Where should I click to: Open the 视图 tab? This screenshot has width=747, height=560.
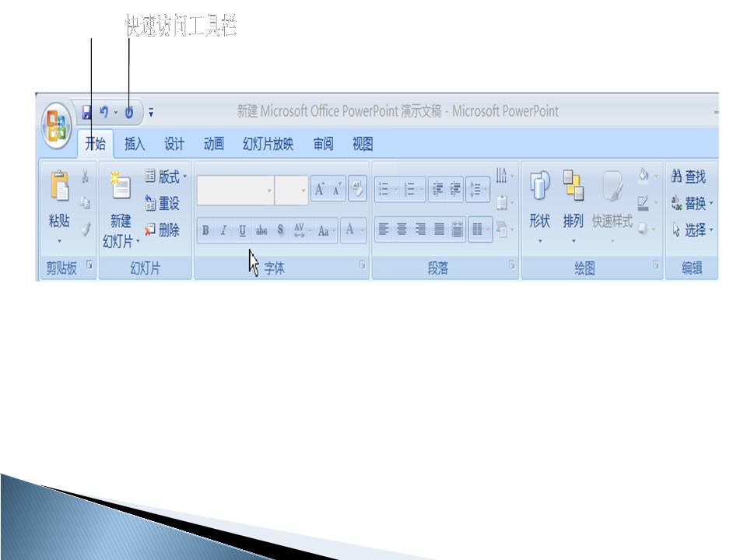pos(363,143)
